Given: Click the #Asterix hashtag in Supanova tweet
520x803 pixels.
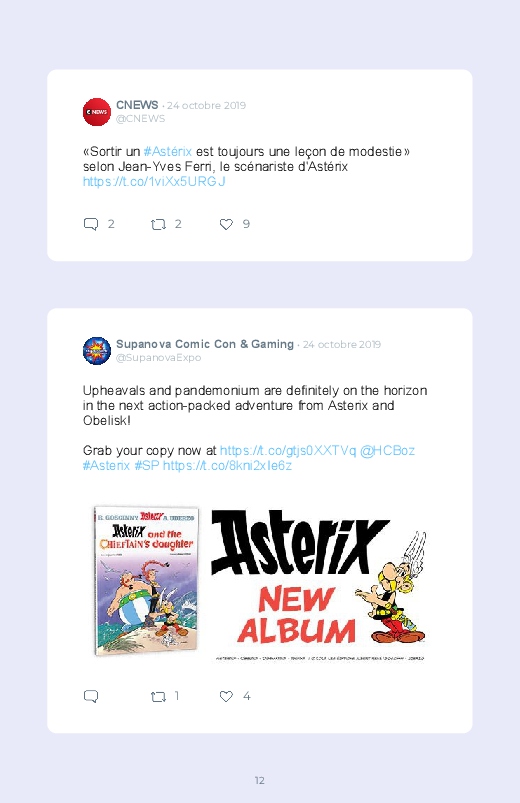Looking at the screenshot, I should 107,466.
